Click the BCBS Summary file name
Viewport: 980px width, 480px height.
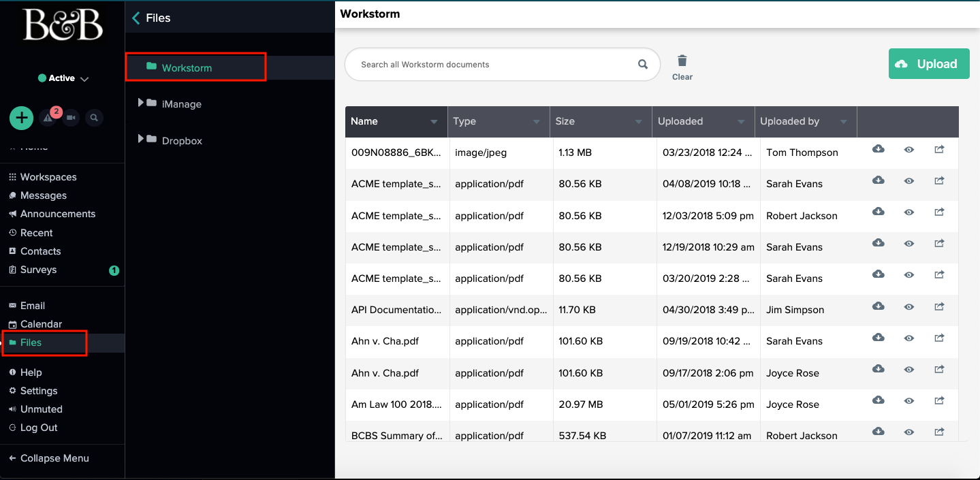click(x=396, y=436)
